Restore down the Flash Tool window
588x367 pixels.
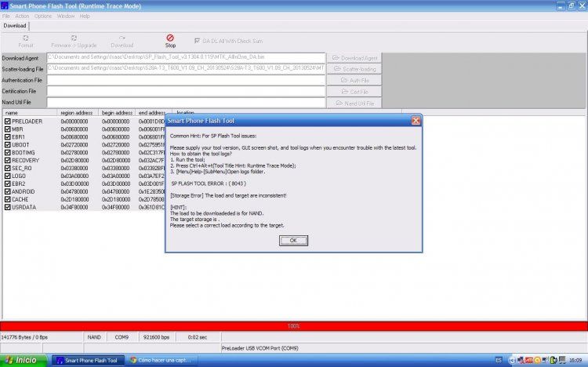click(x=571, y=6)
